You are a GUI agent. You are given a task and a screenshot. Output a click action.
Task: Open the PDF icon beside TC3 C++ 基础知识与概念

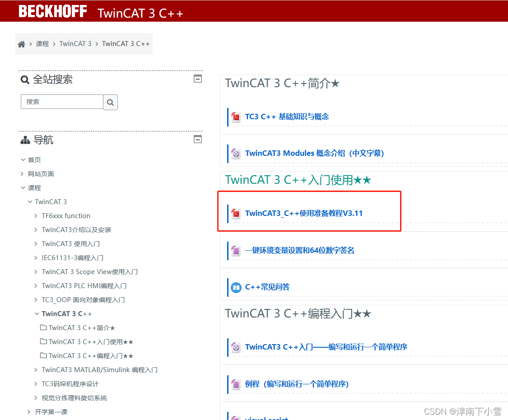[236, 117]
